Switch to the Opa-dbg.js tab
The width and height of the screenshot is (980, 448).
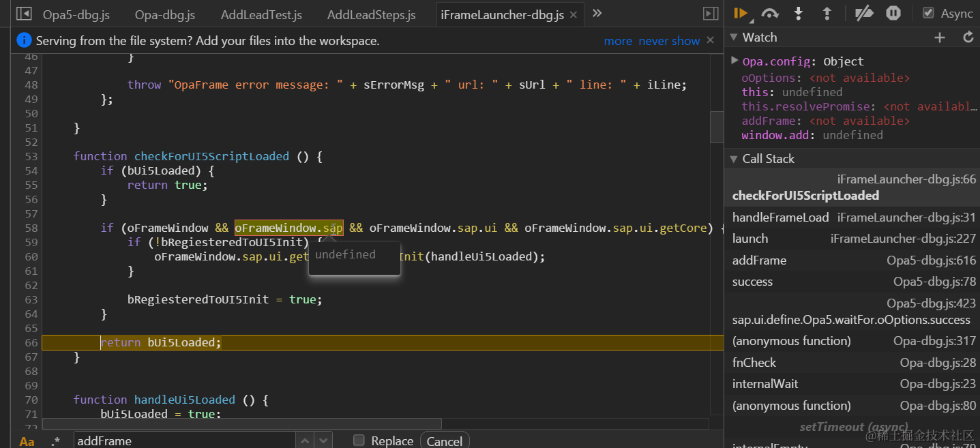(x=165, y=14)
